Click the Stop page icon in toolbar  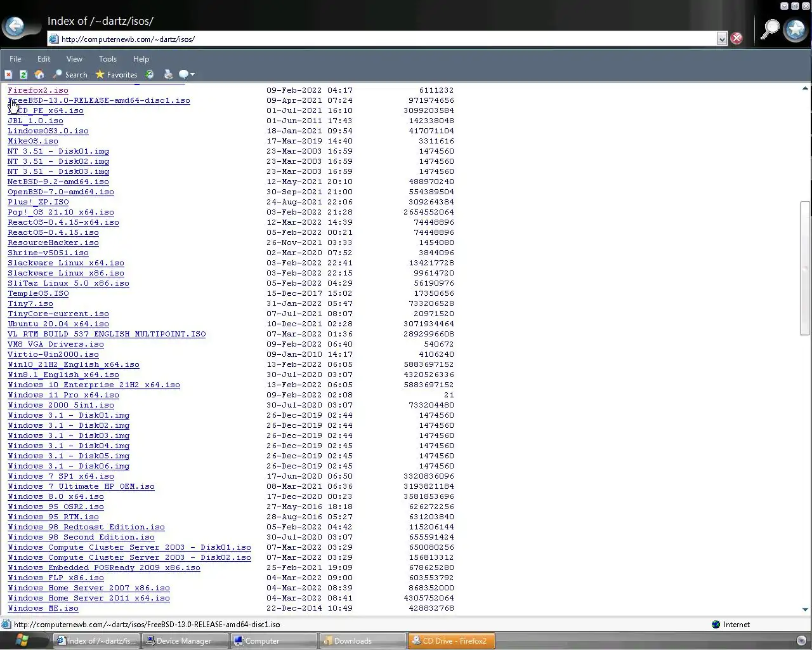pyautogui.click(x=9, y=75)
